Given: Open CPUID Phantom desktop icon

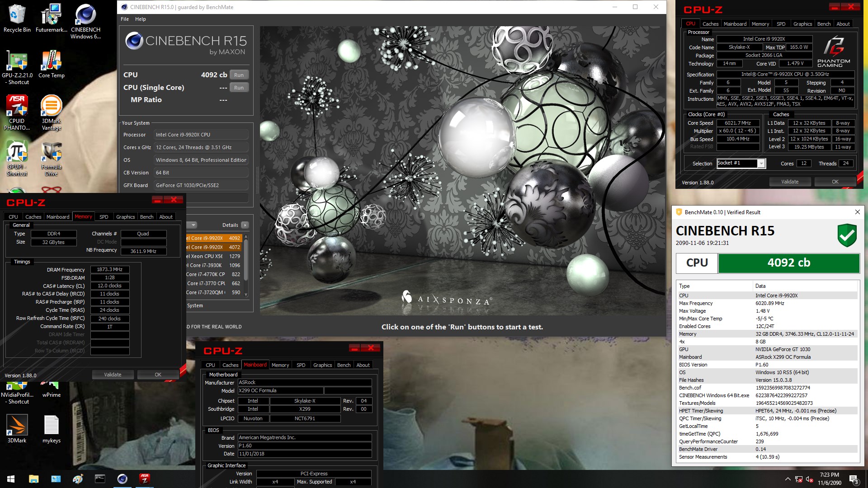Looking at the screenshot, I should click(x=17, y=113).
